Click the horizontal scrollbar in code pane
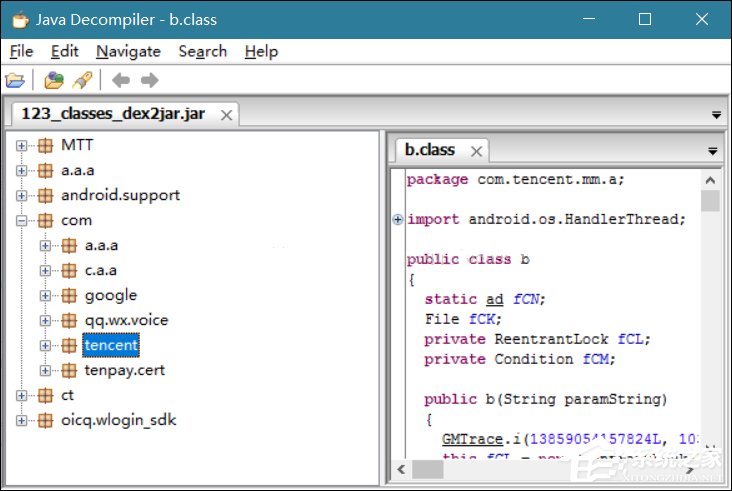 click(550, 469)
